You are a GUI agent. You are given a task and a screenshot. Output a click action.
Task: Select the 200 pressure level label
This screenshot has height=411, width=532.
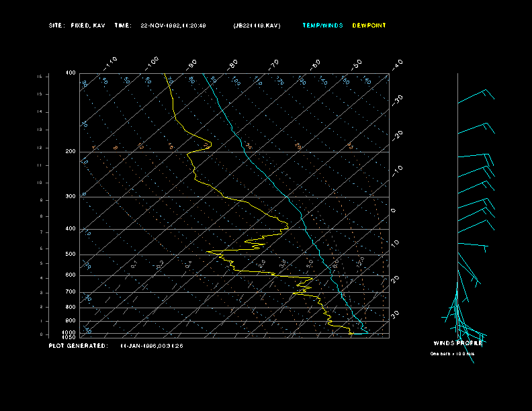point(71,152)
